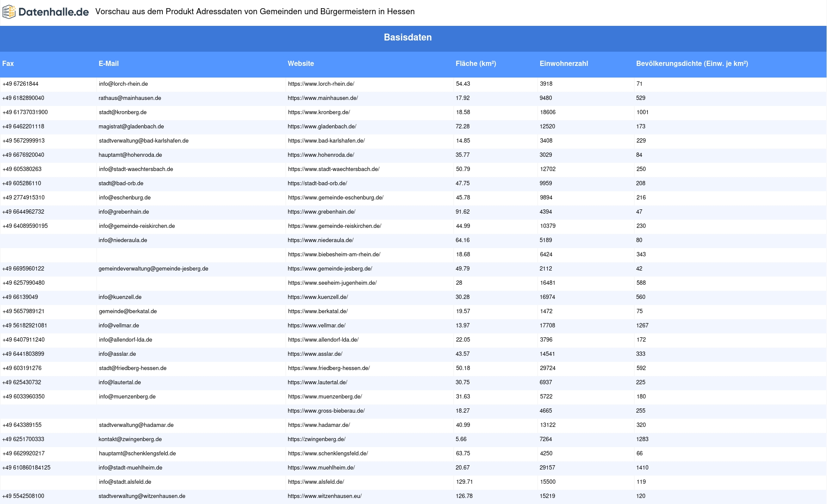Image resolution: width=827 pixels, height=504 pixels.
Task: Open https://www.witzenhausen.eu/ link
Action: [x=325, y=496]
